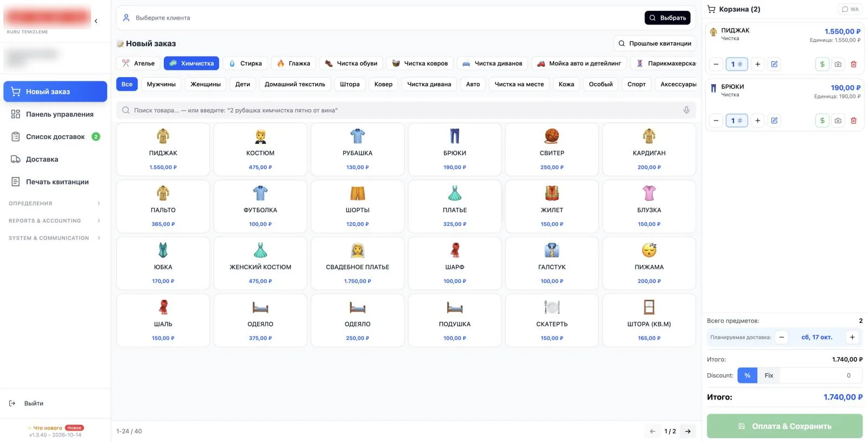This screenshot has width=868, height=442.
Task: Switch to the Ателье service tab
Action: [x=138, y=64]
